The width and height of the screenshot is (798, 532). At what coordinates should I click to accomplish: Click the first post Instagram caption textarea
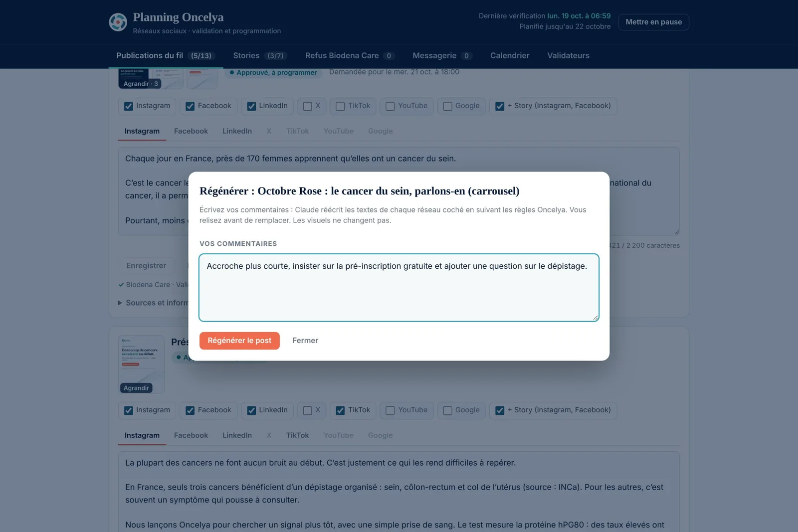[399, 191]
